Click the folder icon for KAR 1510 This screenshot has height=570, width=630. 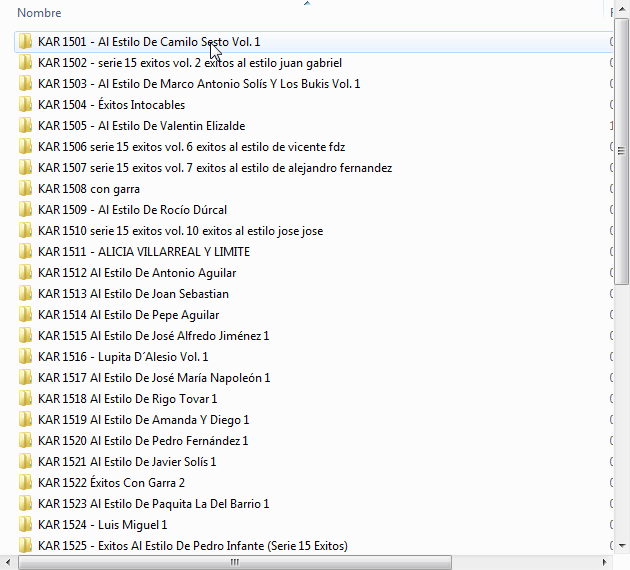pyautogui.click(x=25, y=230)
